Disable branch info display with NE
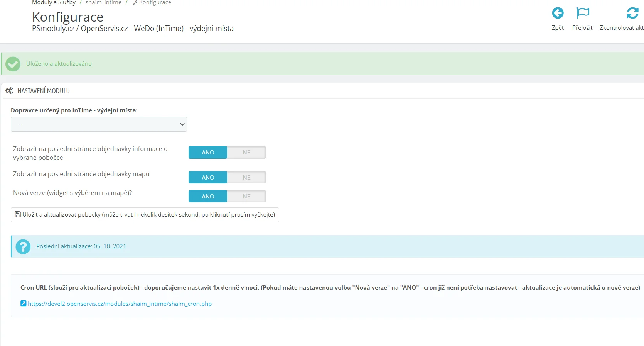This screenshot has height=346, width=644. tap(246, 153)
